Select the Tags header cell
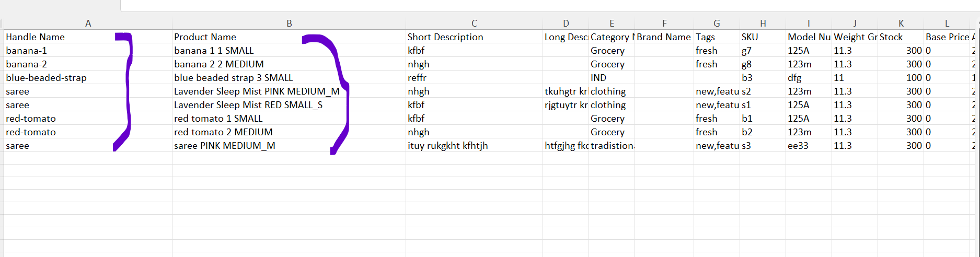This screenshot has width=980, height=257. (717, 37)
